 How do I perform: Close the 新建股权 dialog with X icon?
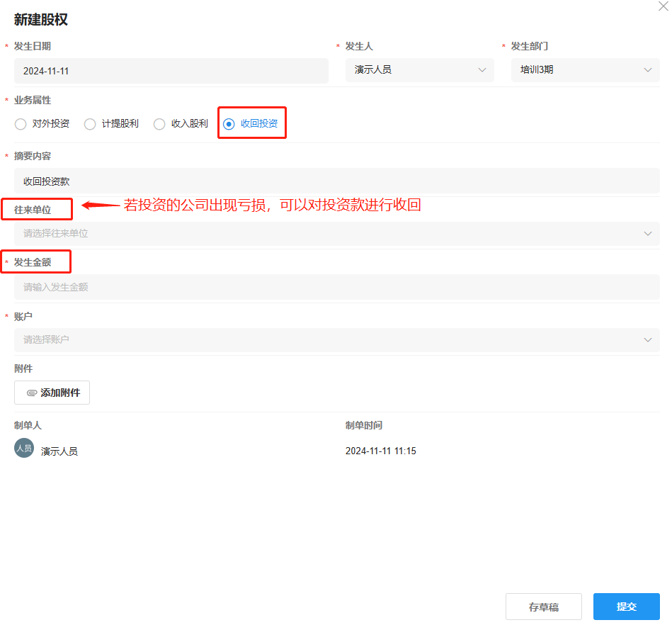pos(663,6)
